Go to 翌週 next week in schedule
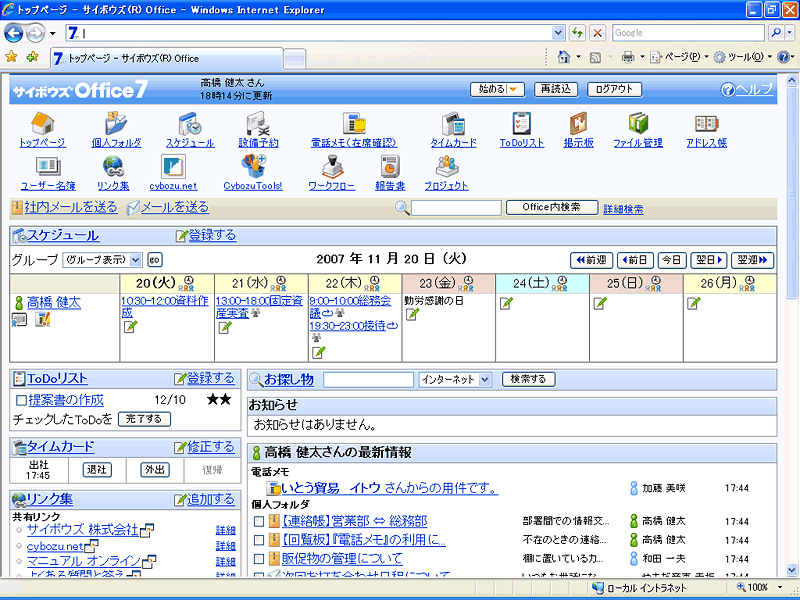800x600 pixels. pos(753,260)
